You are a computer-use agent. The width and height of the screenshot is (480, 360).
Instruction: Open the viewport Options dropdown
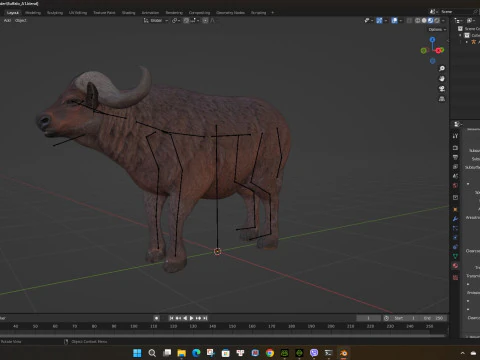pyautogui.click(x=437, y=30)
